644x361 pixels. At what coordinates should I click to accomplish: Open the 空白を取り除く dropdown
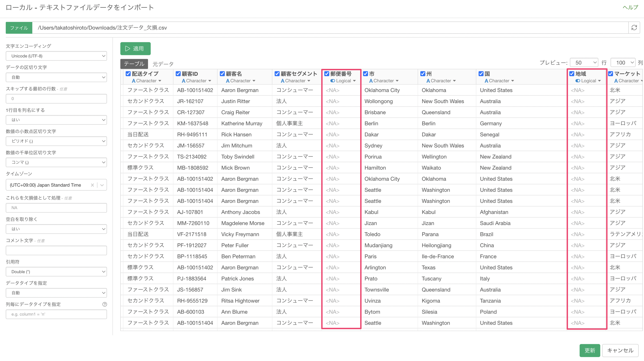[56, 229]
